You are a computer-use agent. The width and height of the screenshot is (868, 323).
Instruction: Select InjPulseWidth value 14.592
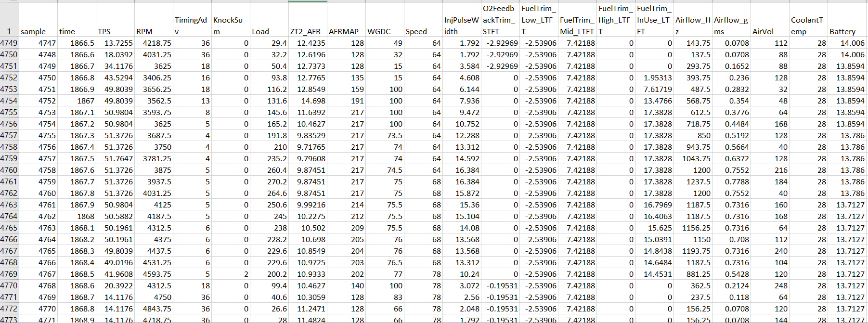coord(462,158)
